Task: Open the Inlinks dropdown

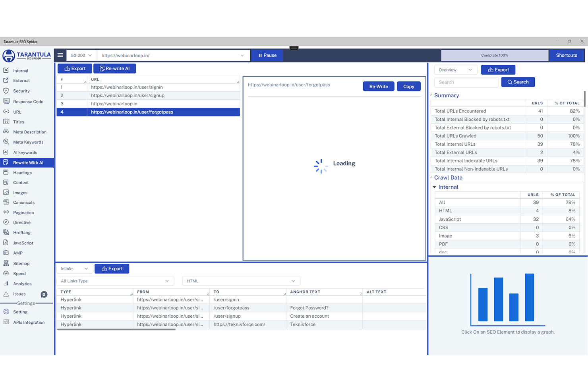Action: tap(75, 269)
